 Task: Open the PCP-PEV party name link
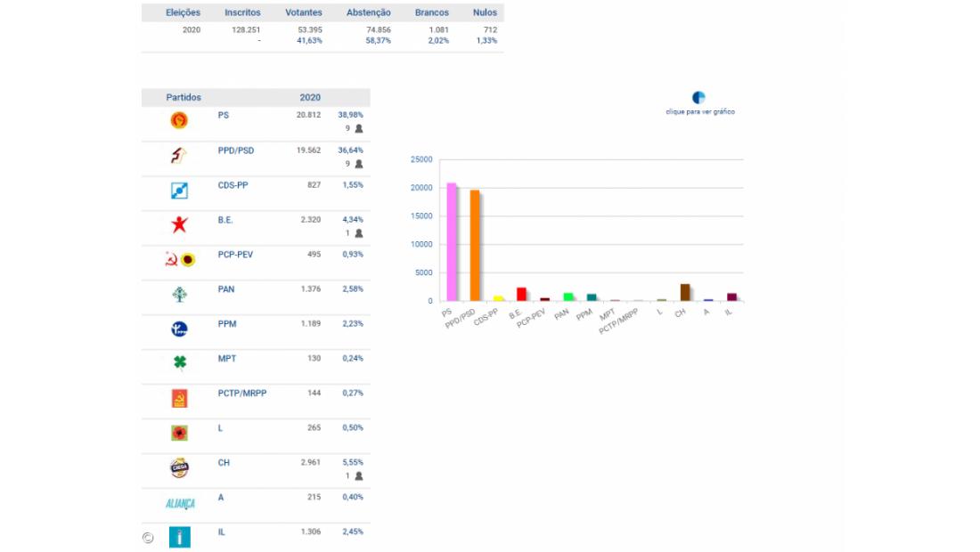(235, 254)
